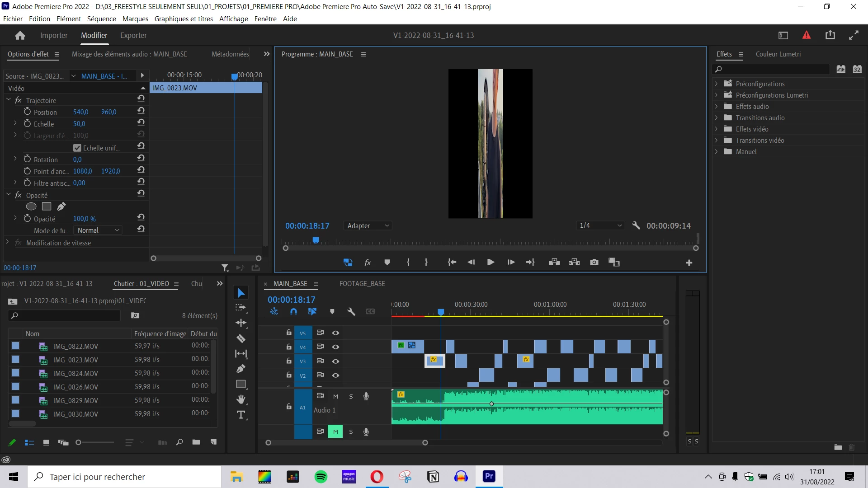This screenshot has height=488, width=868.
Task: Click the Exporter workspace button
Action: point(133,35)
